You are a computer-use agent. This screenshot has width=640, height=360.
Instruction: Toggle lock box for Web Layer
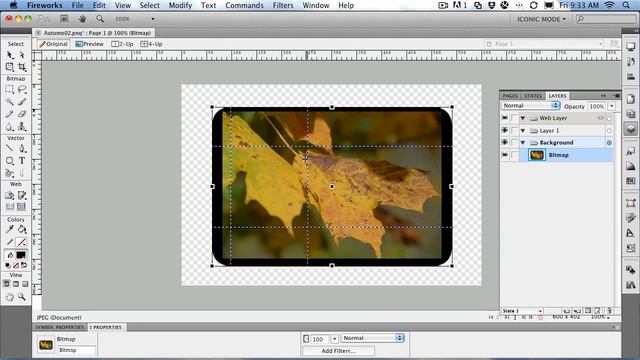[514, 118]
